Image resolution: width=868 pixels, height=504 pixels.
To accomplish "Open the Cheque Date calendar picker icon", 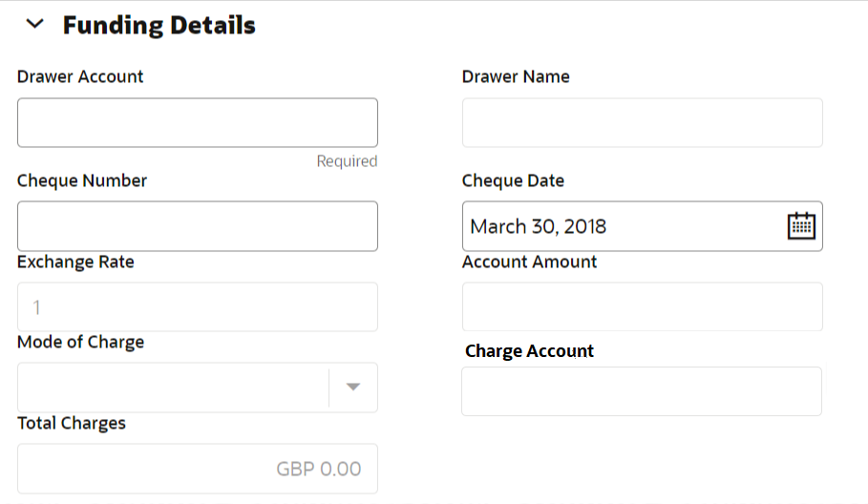I will (x=801, y=226).
